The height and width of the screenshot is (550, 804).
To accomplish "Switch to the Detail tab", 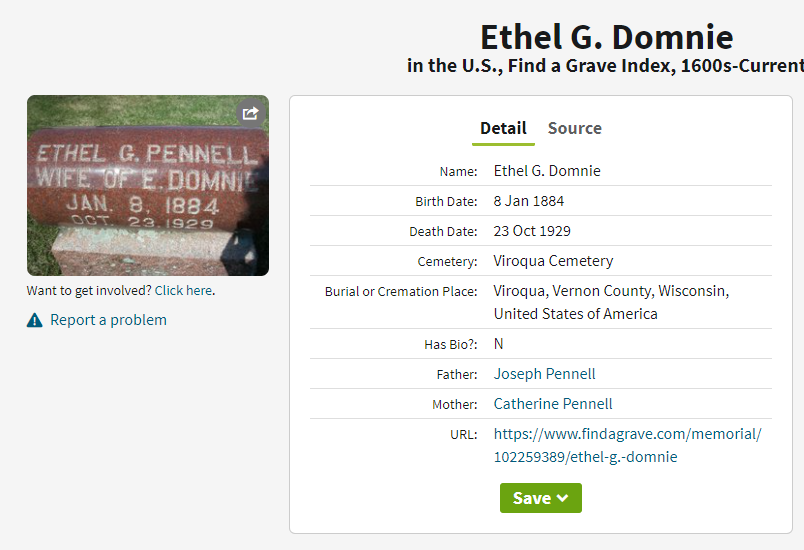I will 503,128.
